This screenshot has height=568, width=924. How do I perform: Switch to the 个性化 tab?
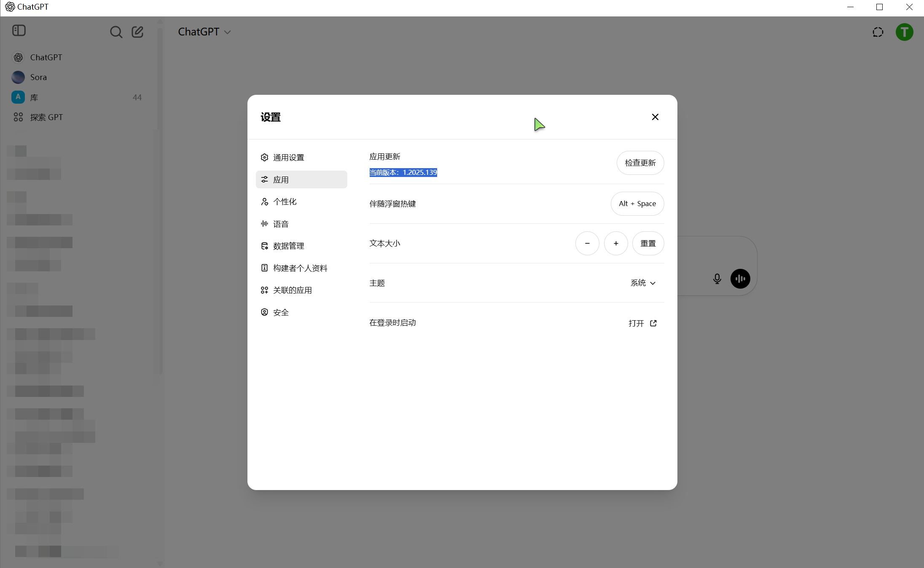[301, 201]
